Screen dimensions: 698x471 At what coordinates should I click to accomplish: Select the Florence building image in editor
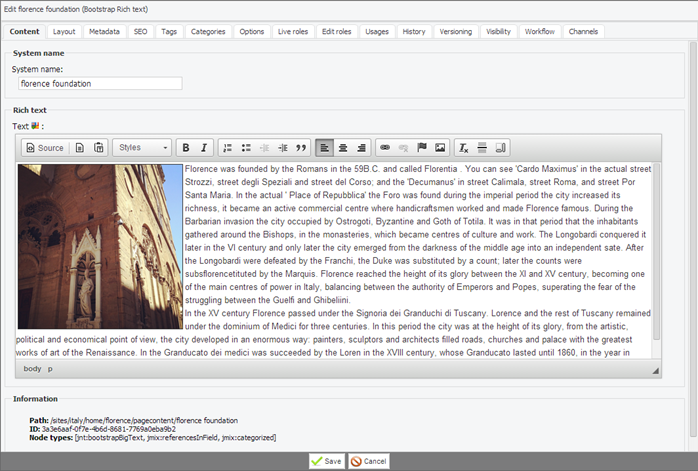click(100, 247)
